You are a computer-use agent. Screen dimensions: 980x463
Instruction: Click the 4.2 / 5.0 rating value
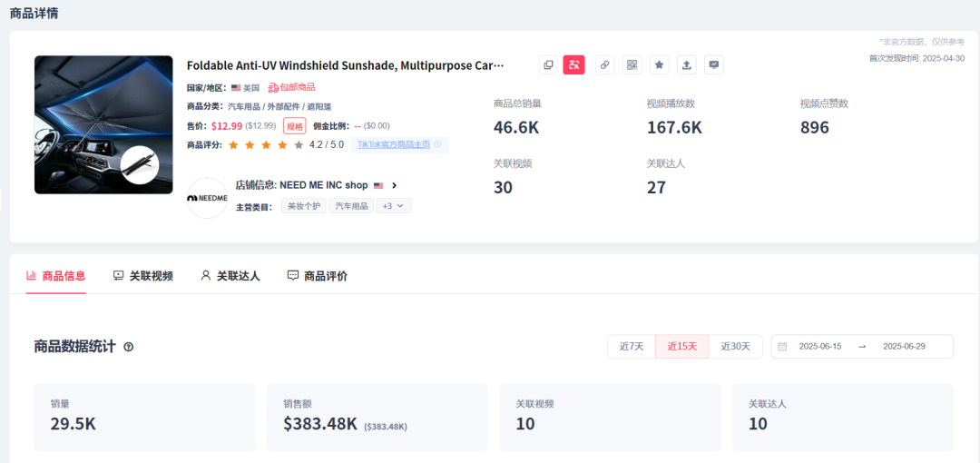(x=327, y=144)
